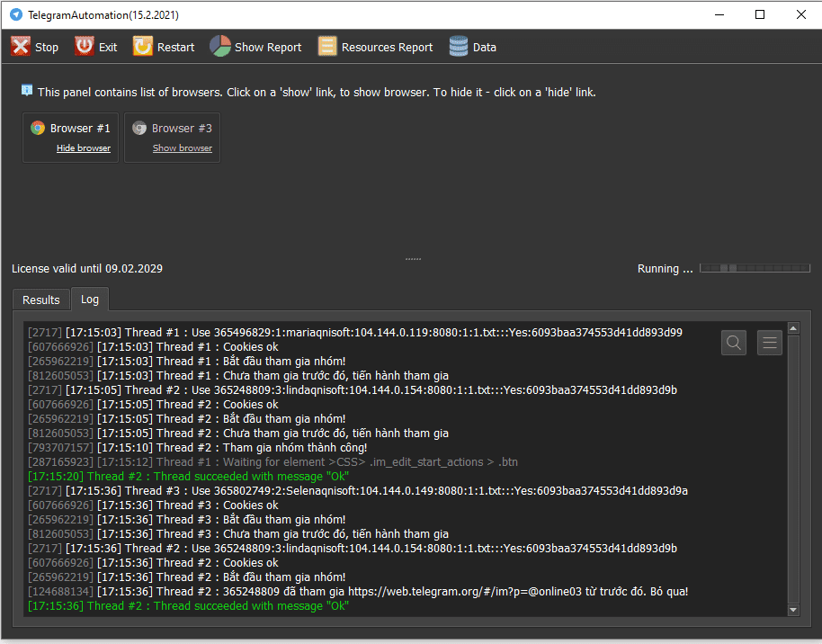Image resolution: width=822 pixels, height=644 pixels.
Task: Click the 'Running ...' status text
Action: (x=665, y=269)
